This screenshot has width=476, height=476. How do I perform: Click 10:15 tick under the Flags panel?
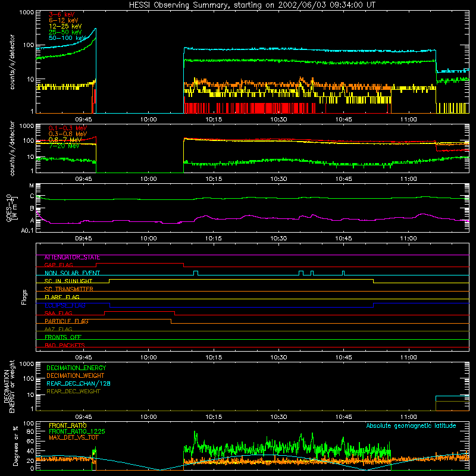point(214,358)
